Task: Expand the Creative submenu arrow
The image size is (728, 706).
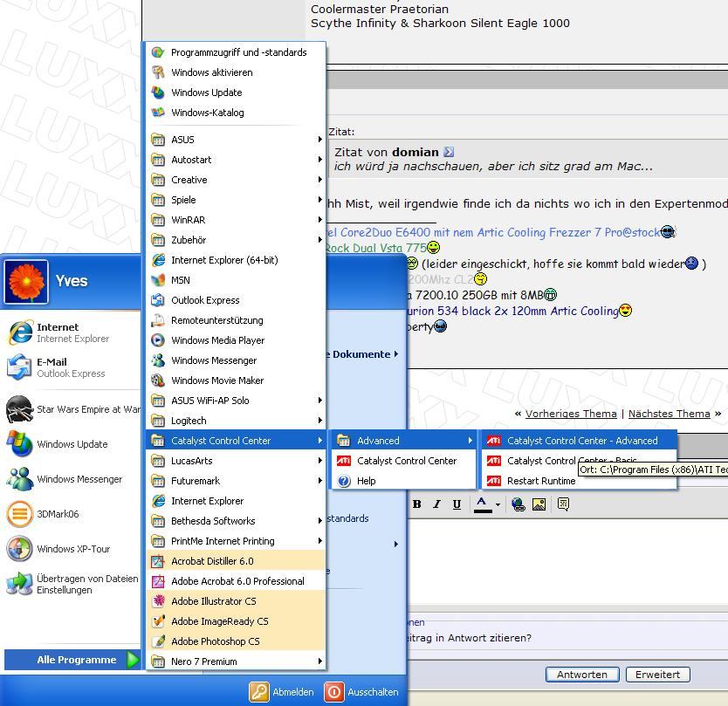Action: click(319, 180)
